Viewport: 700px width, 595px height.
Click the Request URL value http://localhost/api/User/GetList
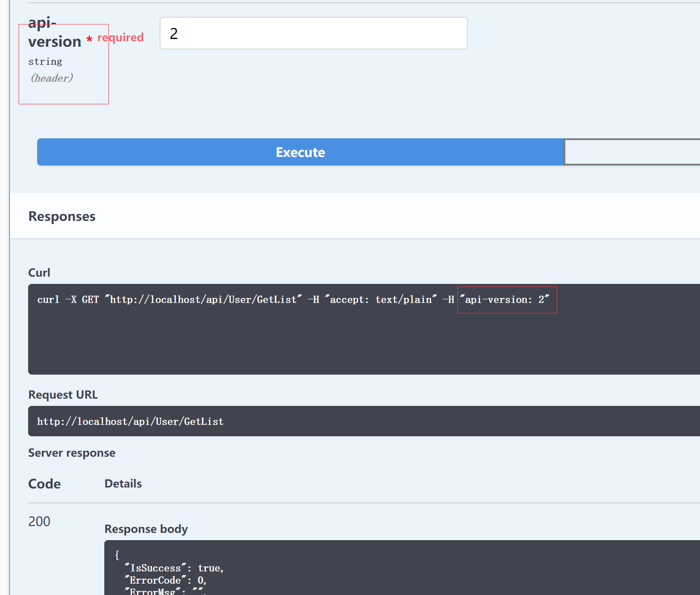point(130,422)
